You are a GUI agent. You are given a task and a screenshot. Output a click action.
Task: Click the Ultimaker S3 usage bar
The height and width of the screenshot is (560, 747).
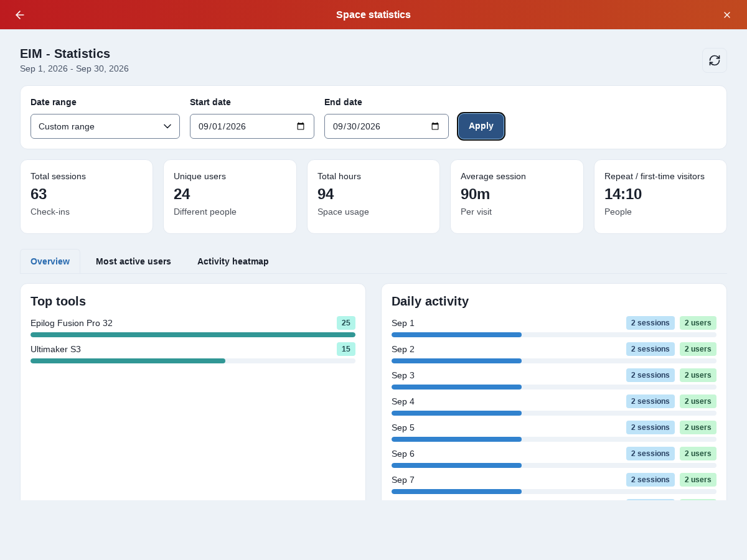(x=193, y=361)
